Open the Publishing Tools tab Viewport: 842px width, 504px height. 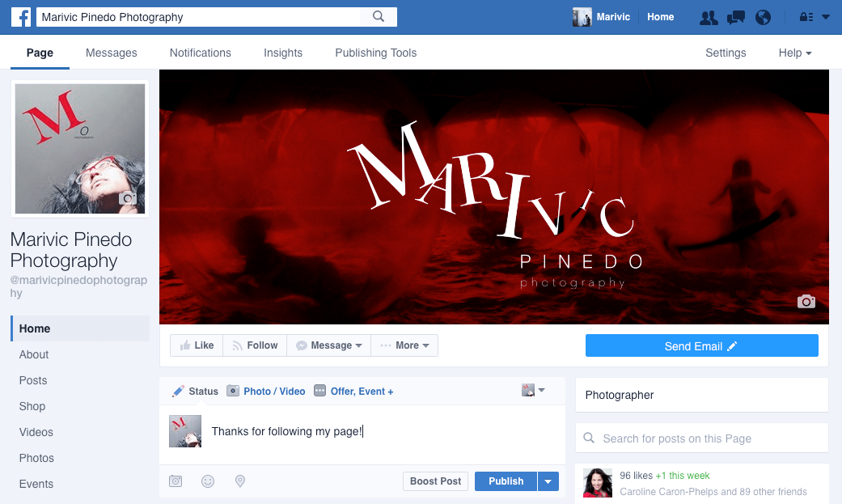376,53
